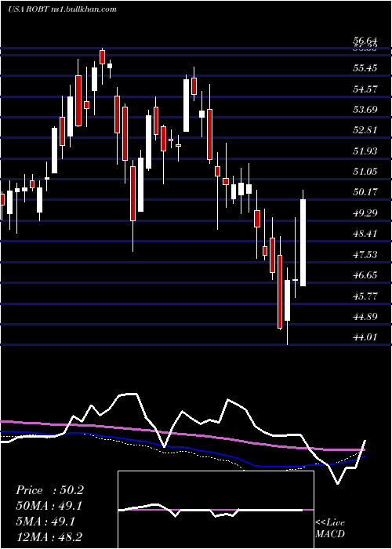The height and width of the screenshot is (549, 392).
Task: Click the 48.41 price axis label
Action: 365,234
